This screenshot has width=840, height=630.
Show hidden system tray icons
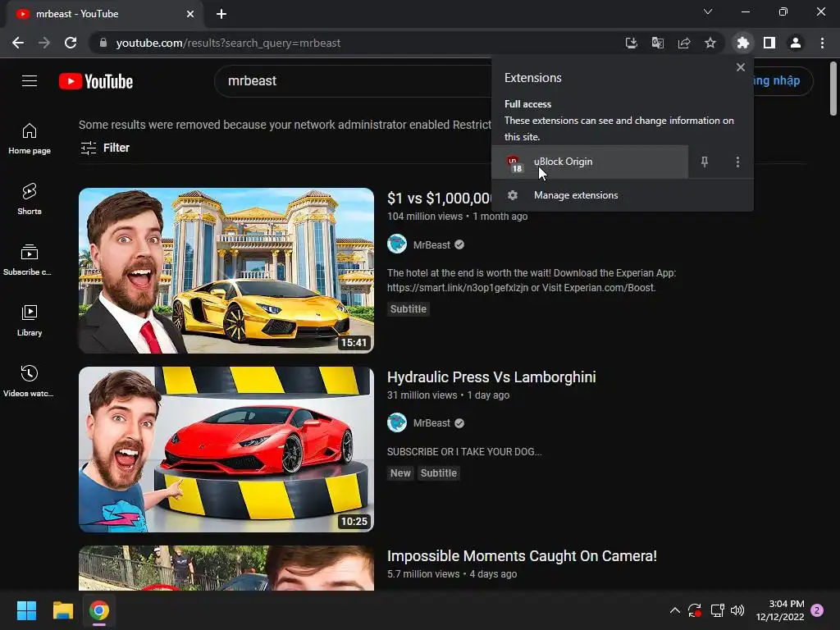675,610
